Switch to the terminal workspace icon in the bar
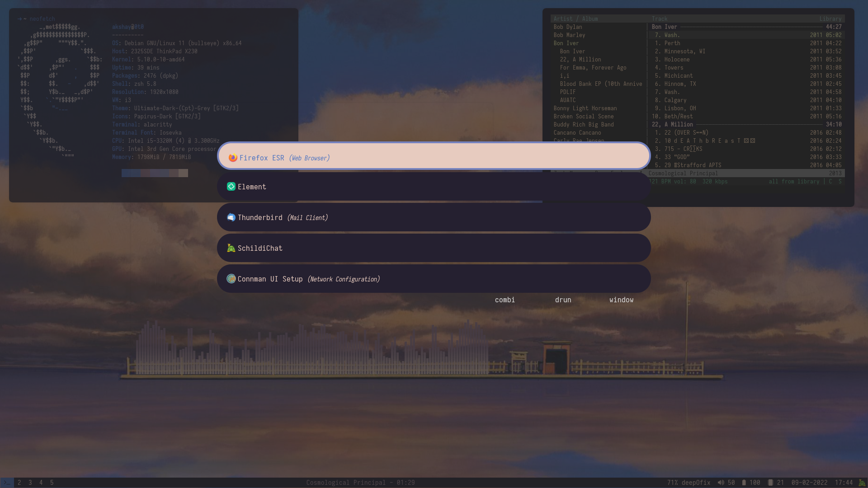The height and width of the screenshot is (488, 868). (x=7, y=483)
